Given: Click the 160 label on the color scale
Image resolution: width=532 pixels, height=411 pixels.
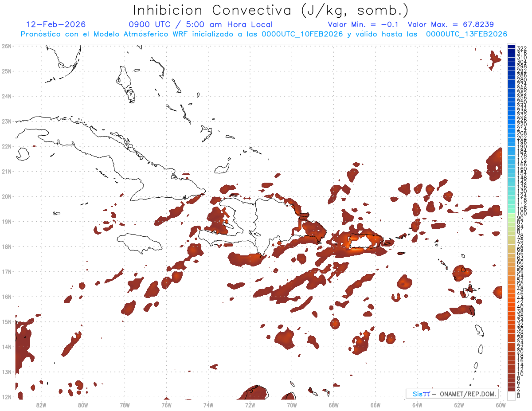Looking at the screenshot, I should [522, 169].
